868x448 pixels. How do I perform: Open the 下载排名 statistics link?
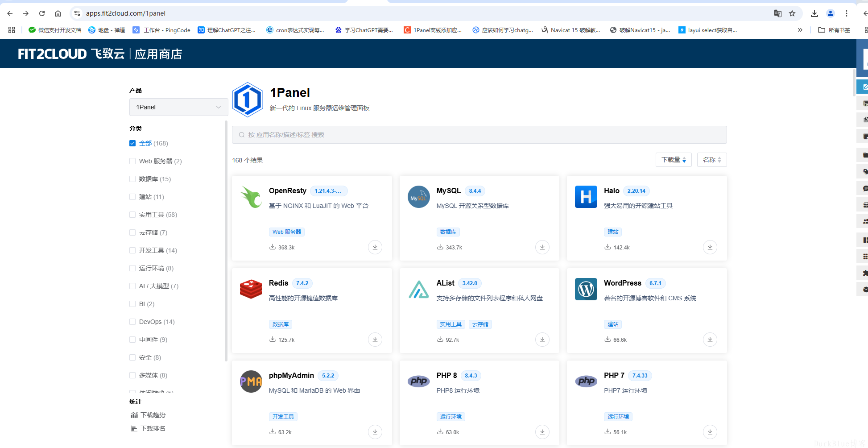pos(148,428)
